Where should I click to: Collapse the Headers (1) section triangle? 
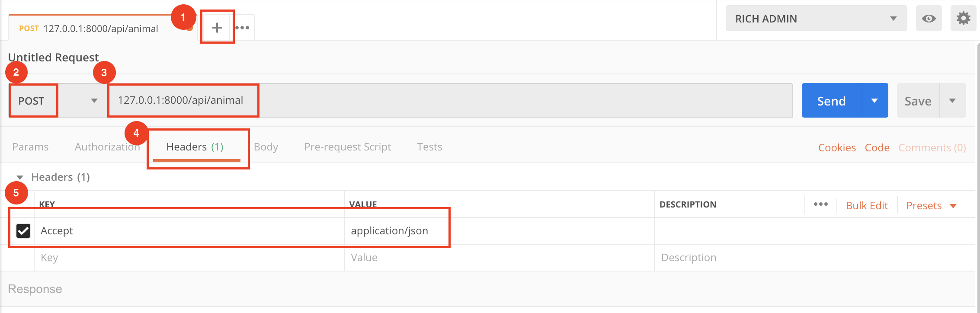[x=20, y=177]
